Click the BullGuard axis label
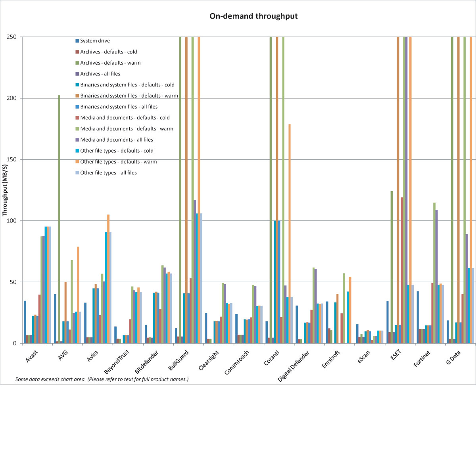Image resolution: width=476 pixels, height=452 pixels. pos(178,360)
